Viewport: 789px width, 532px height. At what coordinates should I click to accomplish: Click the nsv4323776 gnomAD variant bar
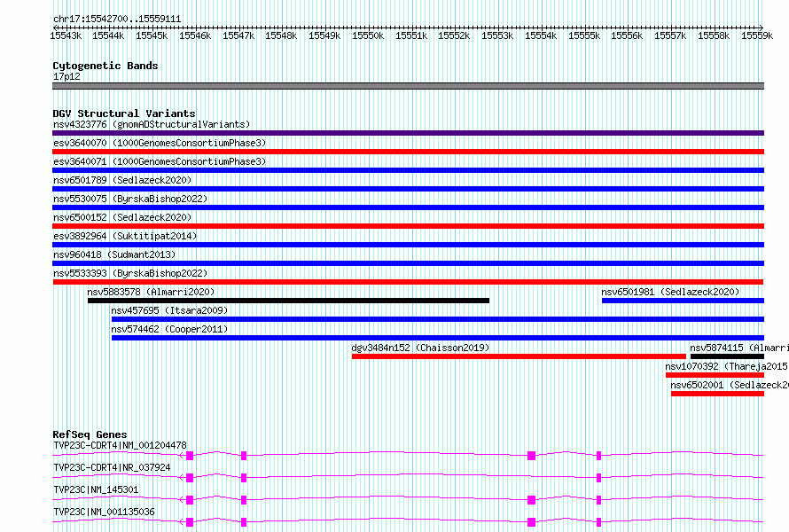(408, 133)
